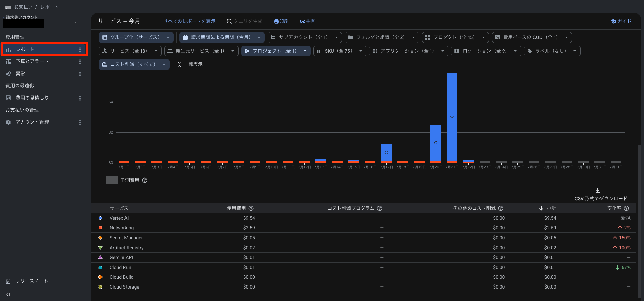
Task: Open the more-options menu for レポート
Action: click(x=80, y=50)
